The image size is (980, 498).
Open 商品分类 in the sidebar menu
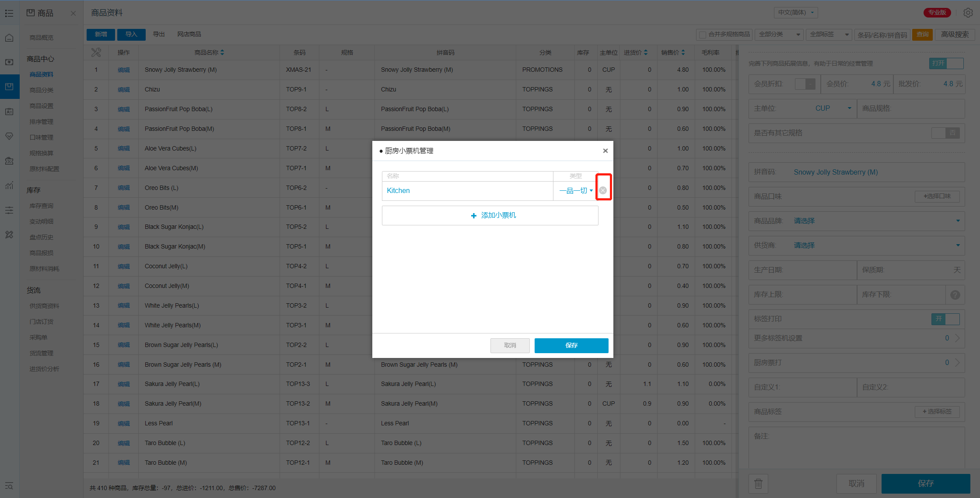click(42, 90)
